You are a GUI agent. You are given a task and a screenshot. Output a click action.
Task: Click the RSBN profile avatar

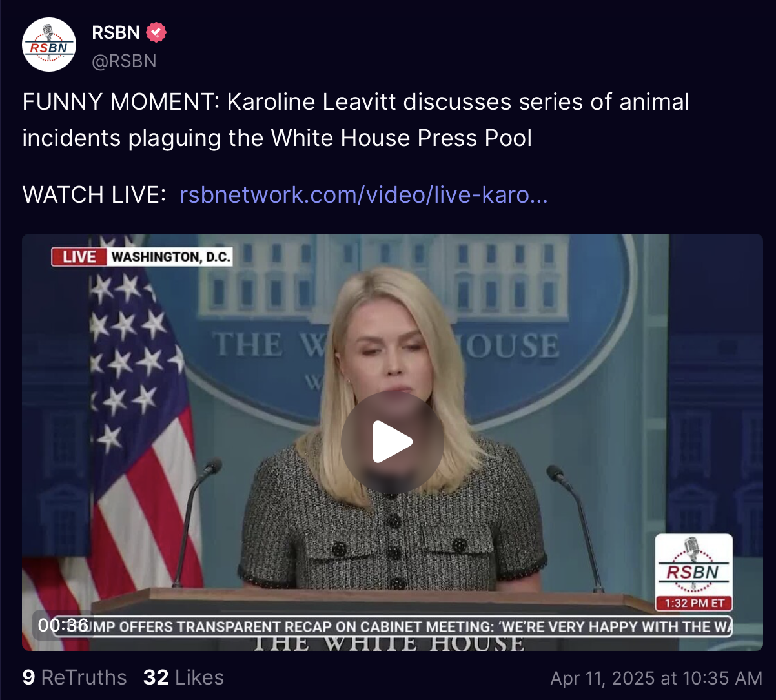[49, 45]
